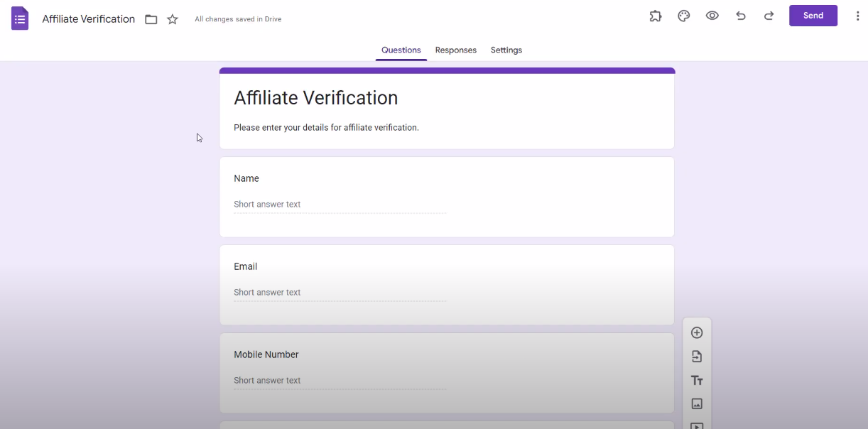Viewport: 868px width, 429px height.
Task: Select the Name question card
Action: [x=447, y=197]
